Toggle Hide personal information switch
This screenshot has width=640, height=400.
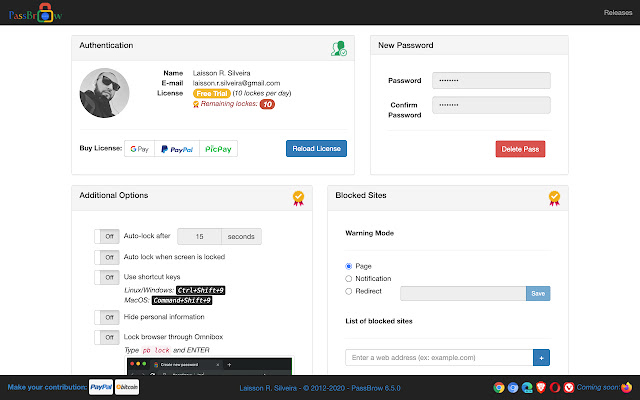pos(106,317)
